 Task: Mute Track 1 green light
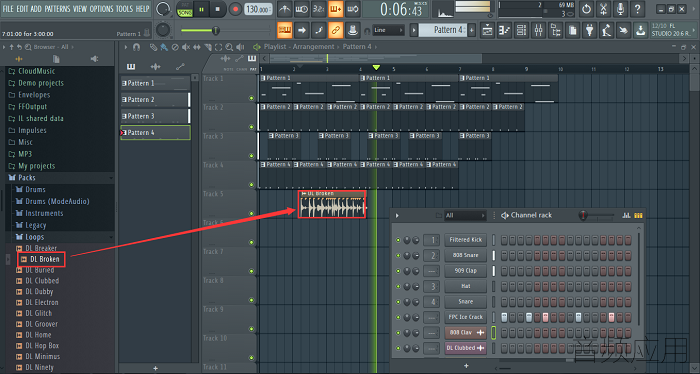pos(251,98)
